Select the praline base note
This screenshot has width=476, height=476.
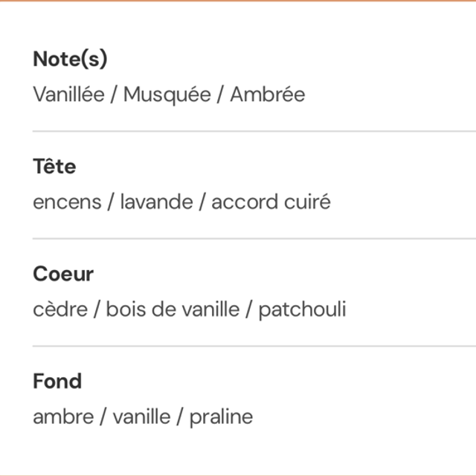coord(221,416)
